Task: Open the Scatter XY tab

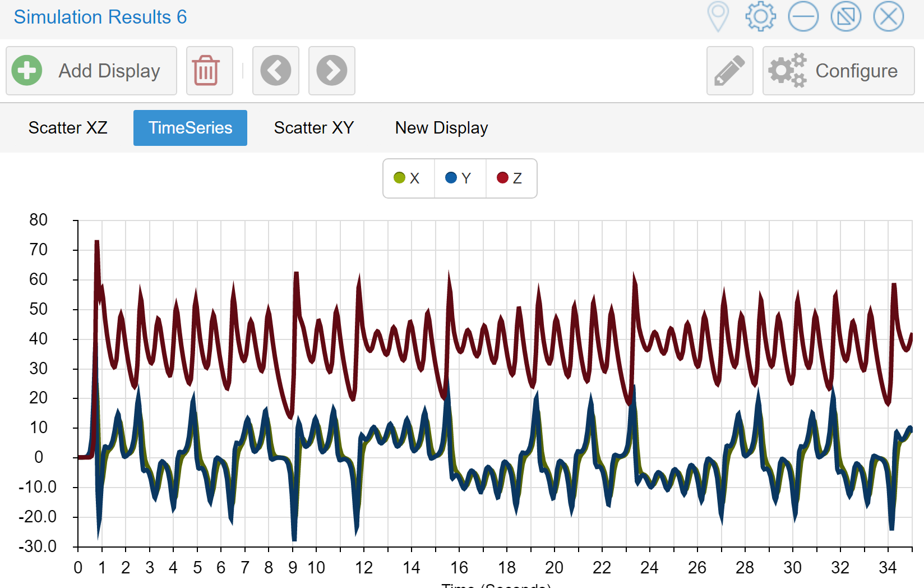Action: [x=314, y=128]
